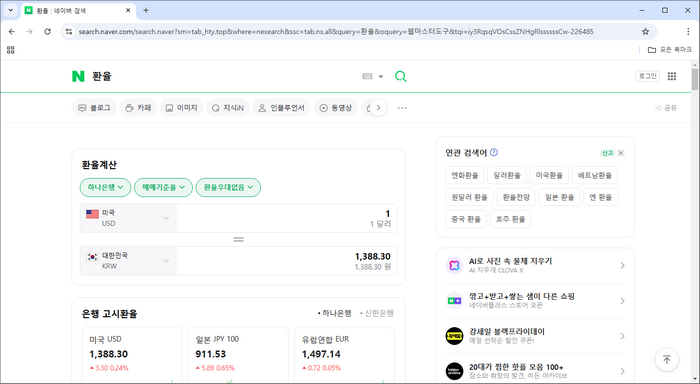Open 강세일 블랙프라이데이 promotion
700x384 pixels.
(x=535, y=336)
